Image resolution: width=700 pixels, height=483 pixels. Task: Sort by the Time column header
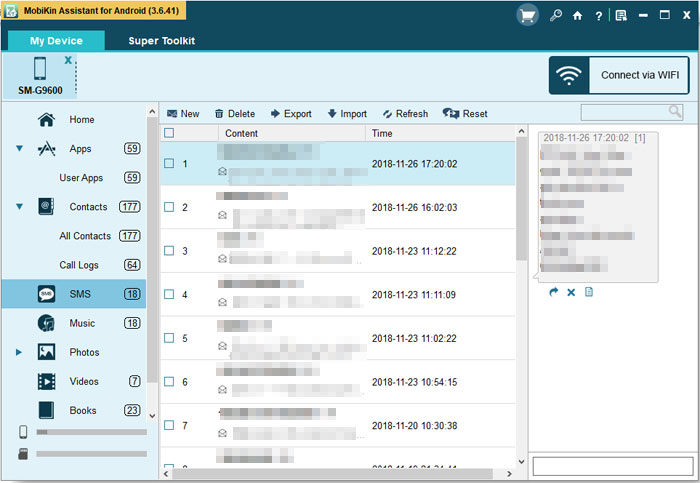coord(440,133)
